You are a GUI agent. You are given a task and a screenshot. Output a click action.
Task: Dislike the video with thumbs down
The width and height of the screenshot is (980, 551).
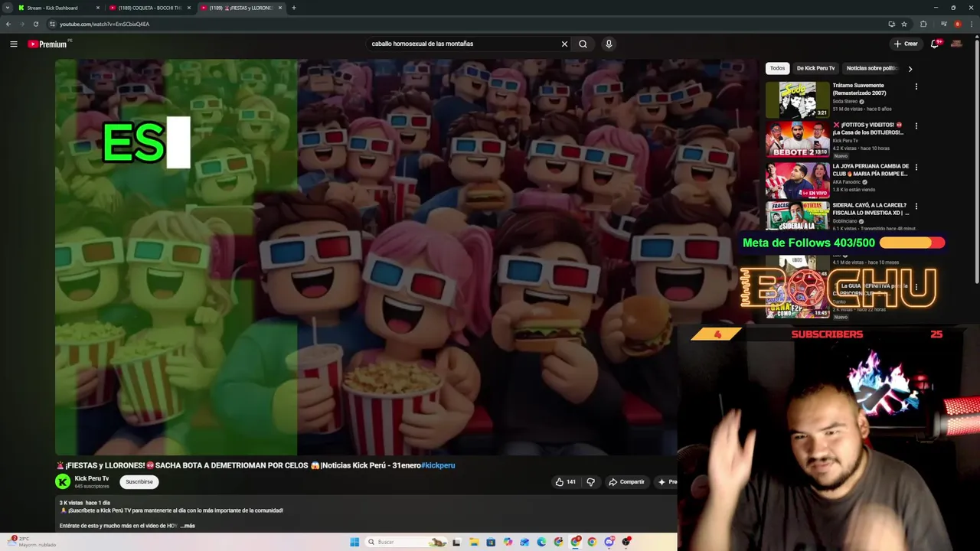[x=590, y=482]
